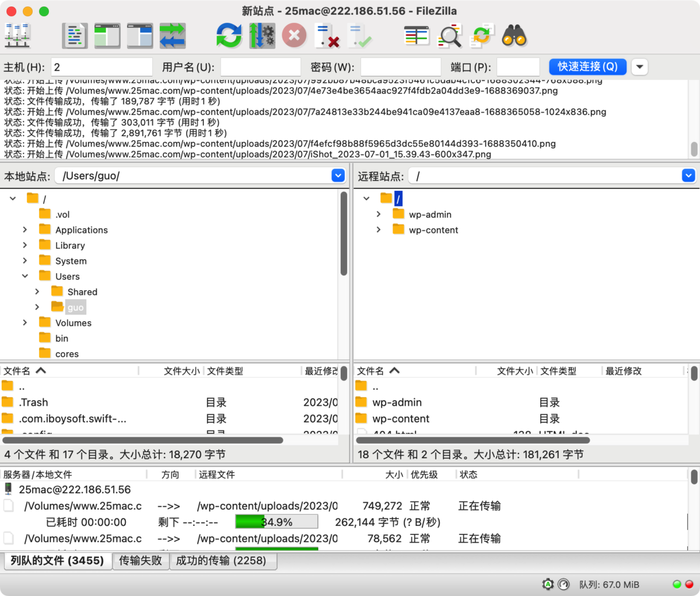This screenshot has height=596, width=700.
Task: Open directory listing filters dialog
Action: click(416, 36)
